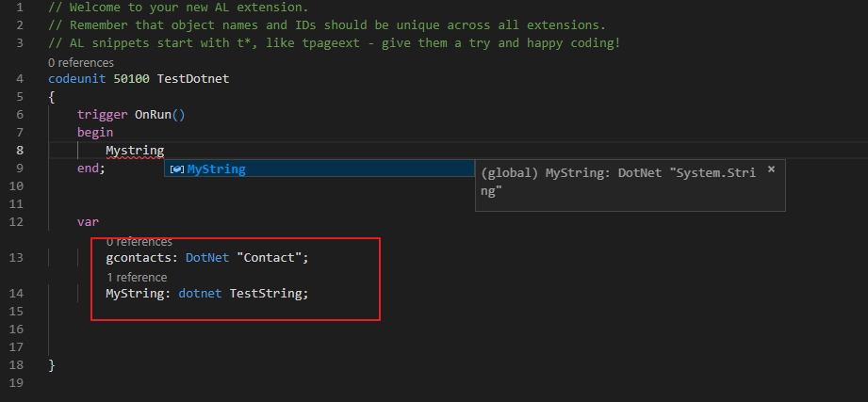
Task: Select the MyString autocomplete suggestion
Action: pos(217,169)
